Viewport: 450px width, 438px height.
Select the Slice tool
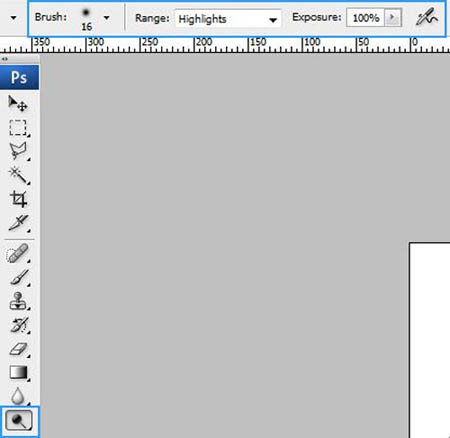18,223
